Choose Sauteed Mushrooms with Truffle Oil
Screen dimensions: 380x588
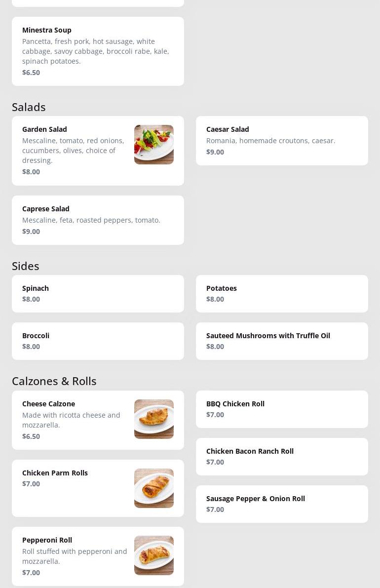click(281, 341)
